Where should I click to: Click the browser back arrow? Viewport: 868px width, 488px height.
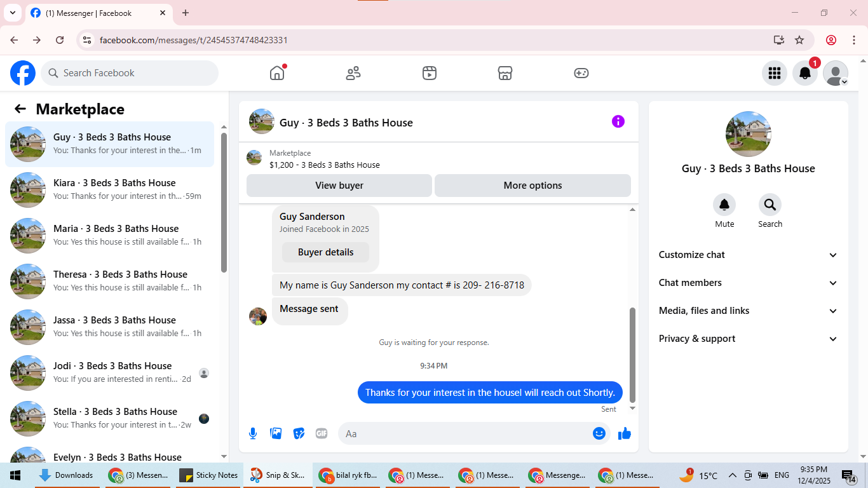14,40
